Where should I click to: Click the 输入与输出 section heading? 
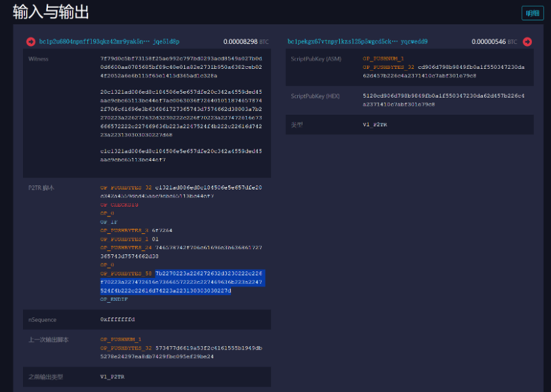tap(51, 12)
